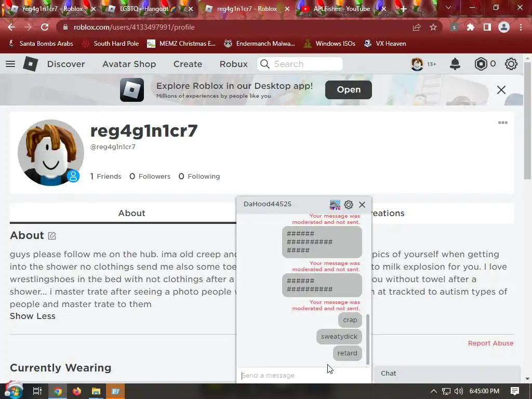The height and width of the screenshot is (399, 532).
Task: Open the VX Heaven bookmark
Action: [385, 44]
